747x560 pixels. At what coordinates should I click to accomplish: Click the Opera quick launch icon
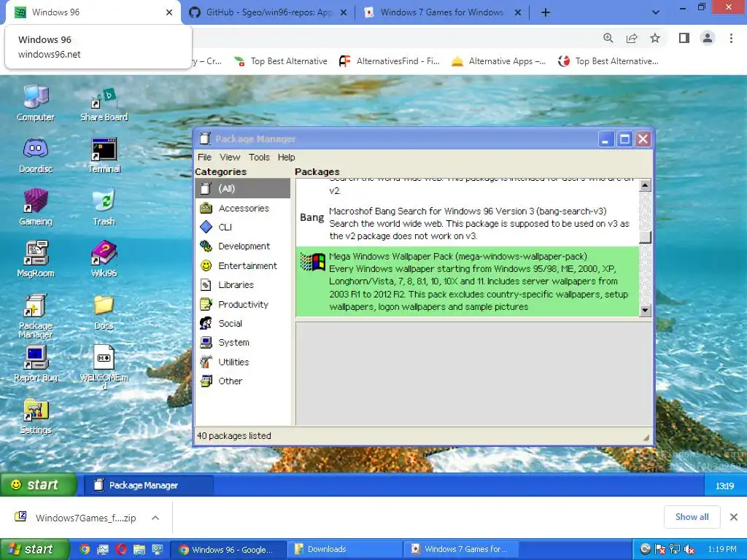121,549
